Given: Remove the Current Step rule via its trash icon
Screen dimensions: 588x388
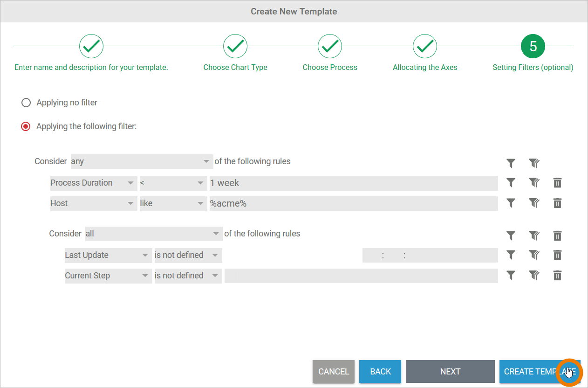Looking at the screenshot, I should pos(557,276).
